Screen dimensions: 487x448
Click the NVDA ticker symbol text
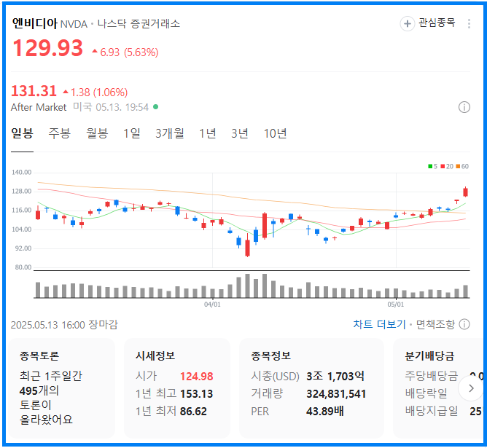74,24
